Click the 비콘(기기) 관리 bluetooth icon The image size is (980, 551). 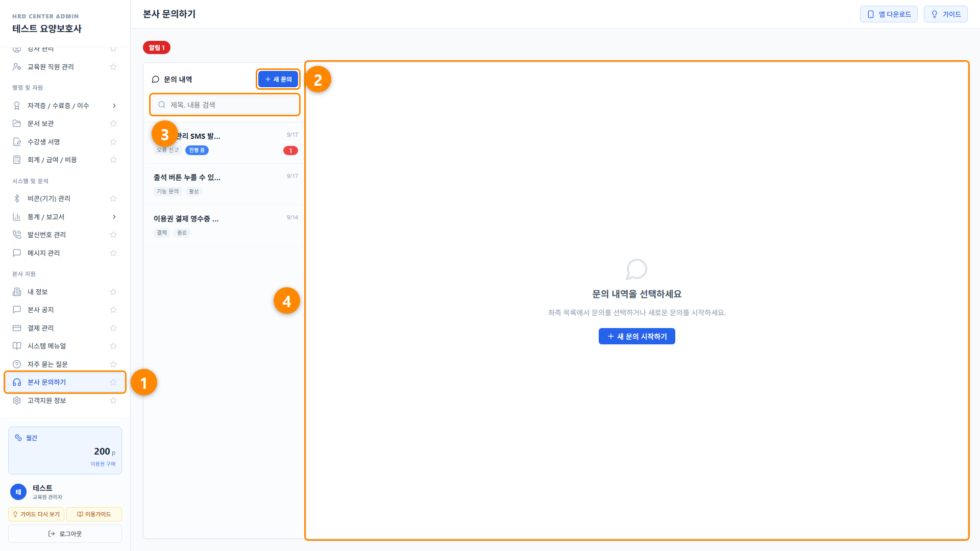pyautogui.click(x=17, y=198)
